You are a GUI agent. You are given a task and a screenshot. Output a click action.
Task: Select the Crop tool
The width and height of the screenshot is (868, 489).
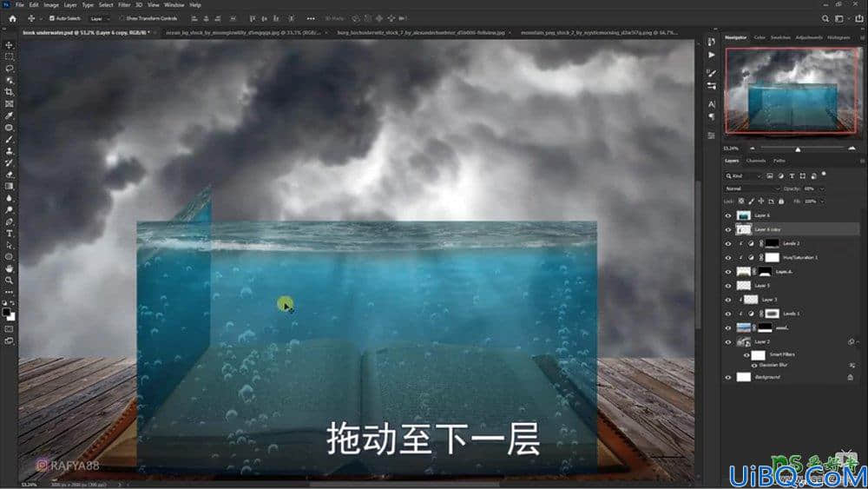click(9, 92)
